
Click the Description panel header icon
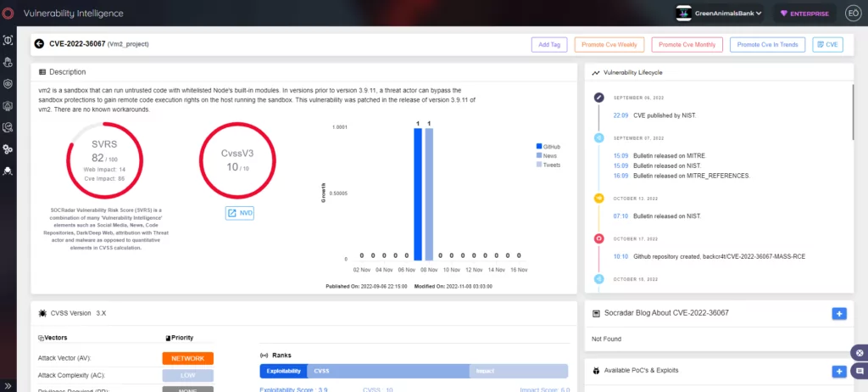click(42, 72)
